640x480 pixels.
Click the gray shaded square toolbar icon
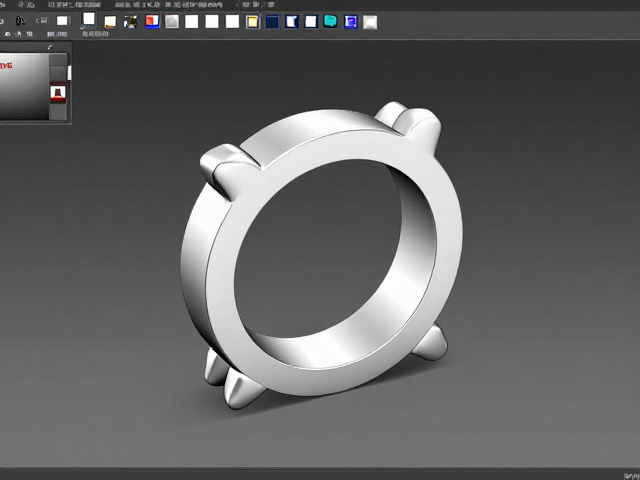172,21
